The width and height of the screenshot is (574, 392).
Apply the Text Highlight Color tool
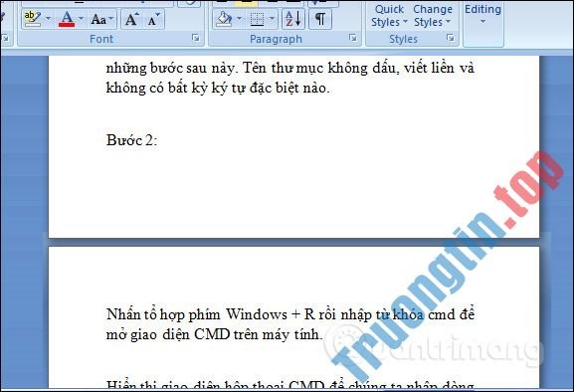[33, 19]
